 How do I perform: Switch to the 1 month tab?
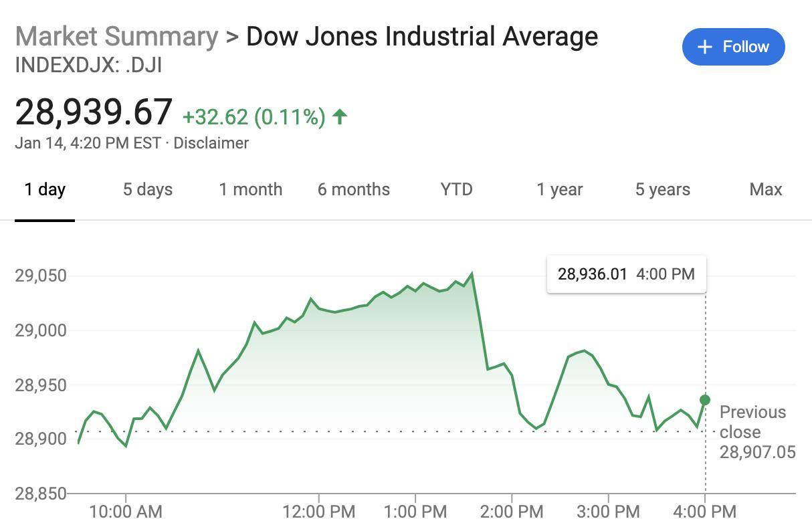[250, 190]
